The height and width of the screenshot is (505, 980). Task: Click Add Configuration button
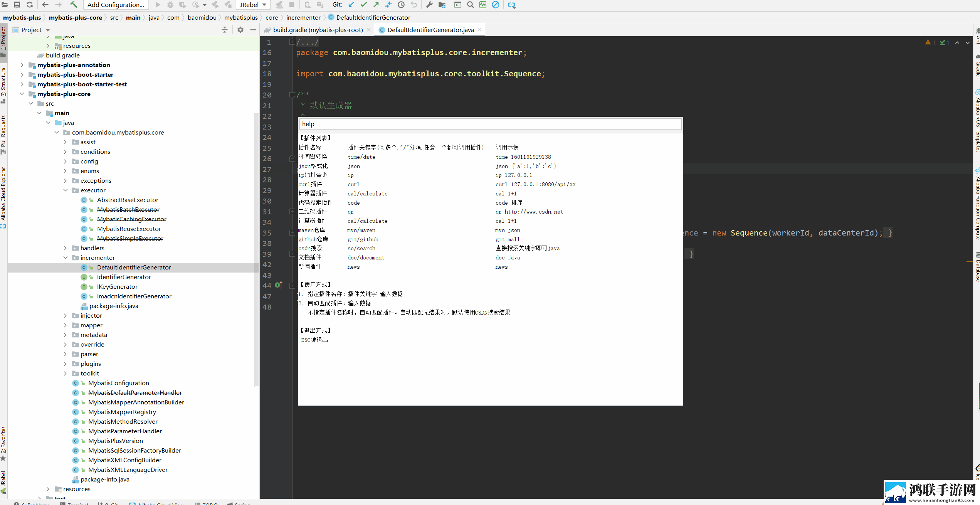[116, 5]
